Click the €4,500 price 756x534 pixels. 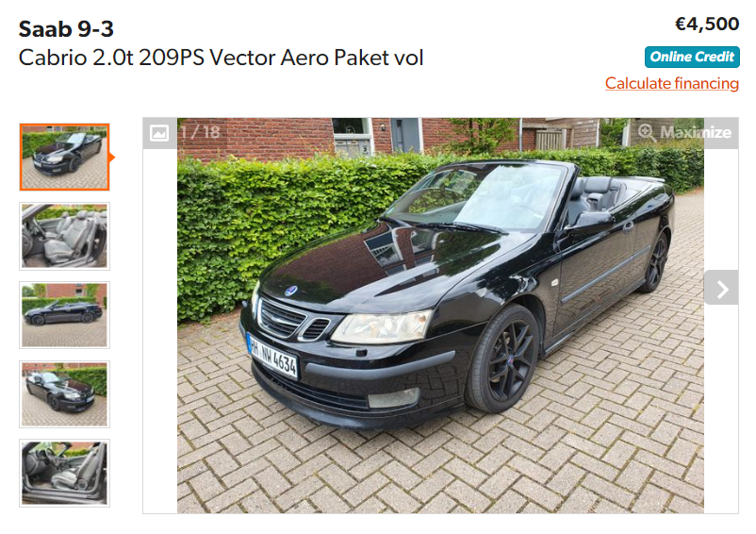[x=707, y=25]
